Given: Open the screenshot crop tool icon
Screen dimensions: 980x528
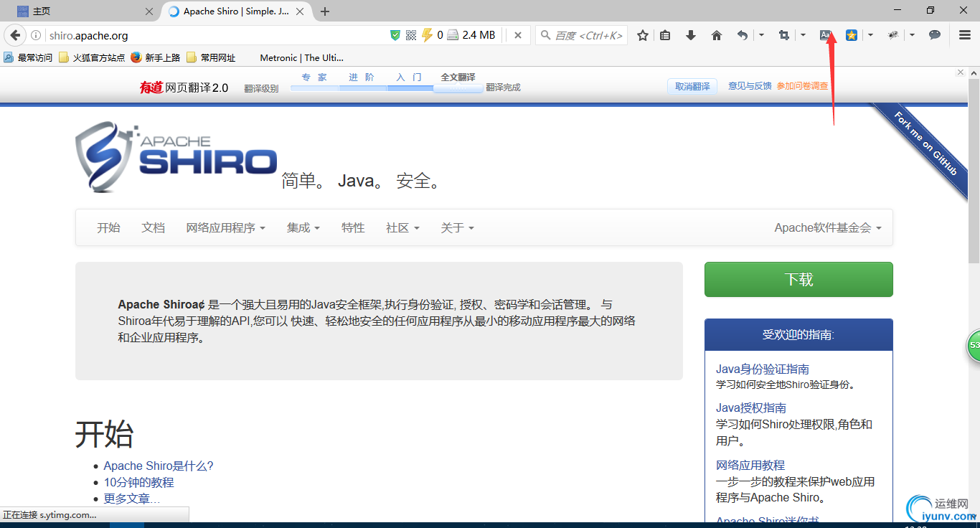Looking at the screenshot, I should [783, 35].
